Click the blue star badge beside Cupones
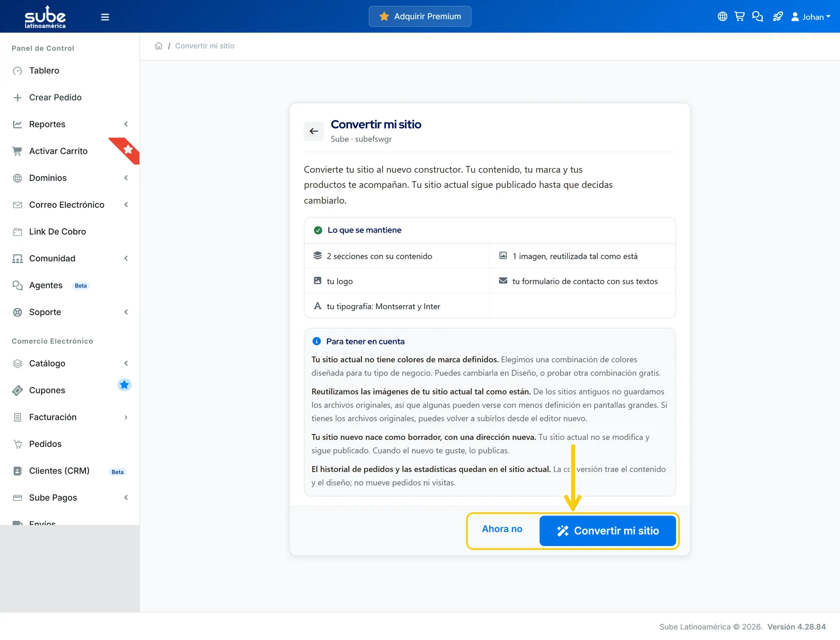 (124, 385)
